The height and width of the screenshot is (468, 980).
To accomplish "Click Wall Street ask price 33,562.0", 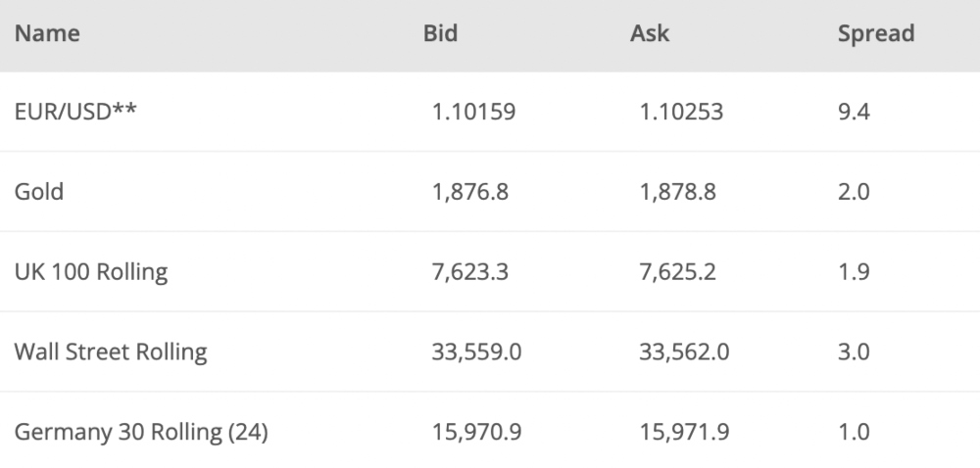I will coord(684,352).
